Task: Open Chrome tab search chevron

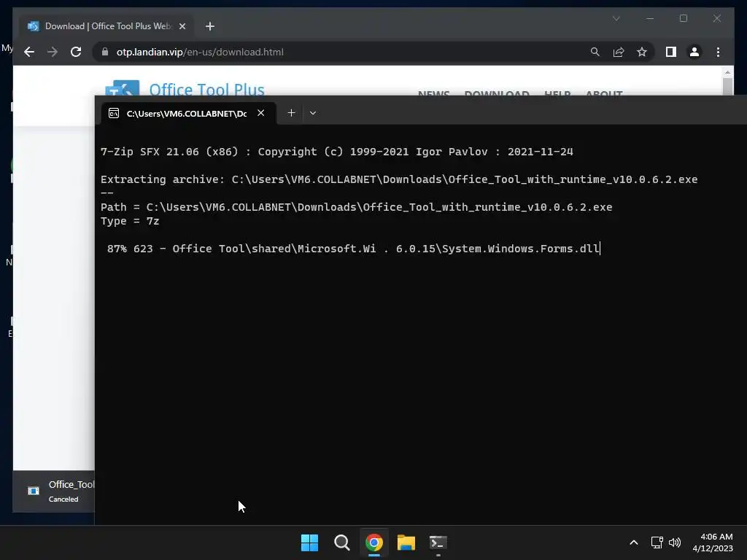Action: click(x=616, y=18)
